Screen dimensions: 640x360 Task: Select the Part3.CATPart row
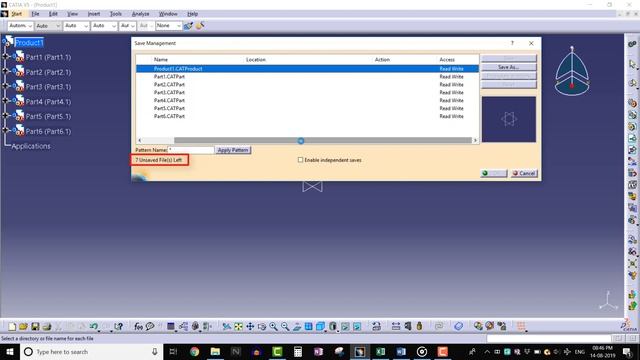(x=307, y=92)
